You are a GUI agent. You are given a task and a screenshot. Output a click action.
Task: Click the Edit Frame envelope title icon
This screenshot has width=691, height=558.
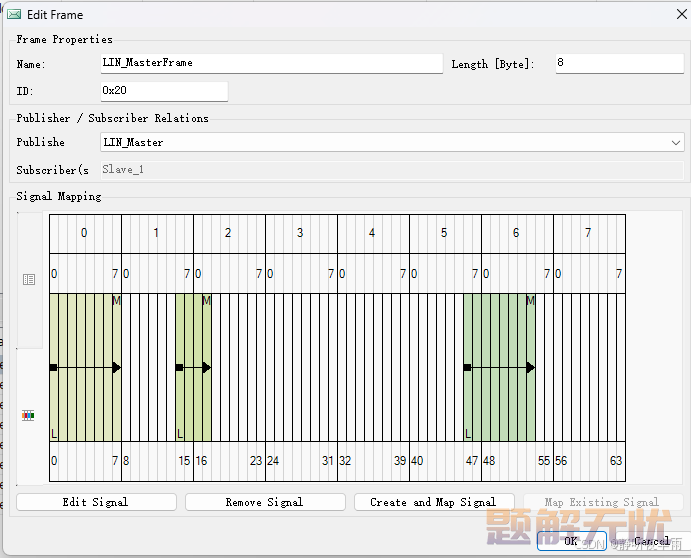(14, 15)
